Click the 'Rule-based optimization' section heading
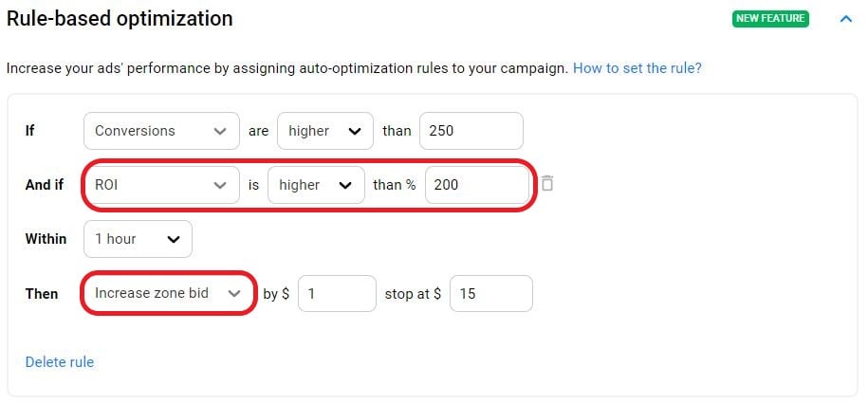868x404 pixels. [120, 18]
